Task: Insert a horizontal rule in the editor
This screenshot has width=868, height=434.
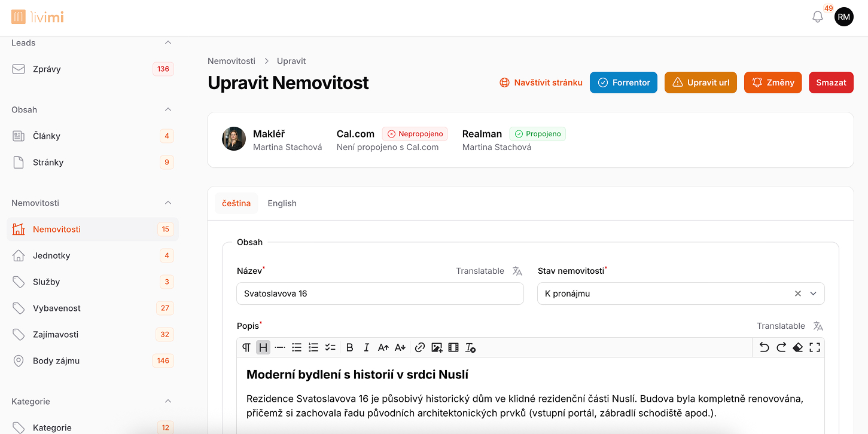Action: point(279,347)
